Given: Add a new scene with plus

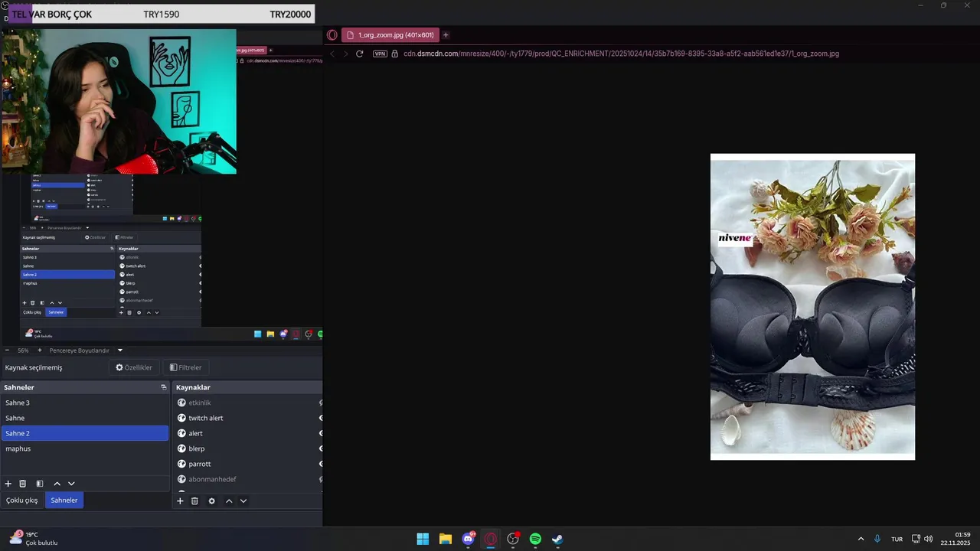Looking at the screenshot, I should (8, 484).
